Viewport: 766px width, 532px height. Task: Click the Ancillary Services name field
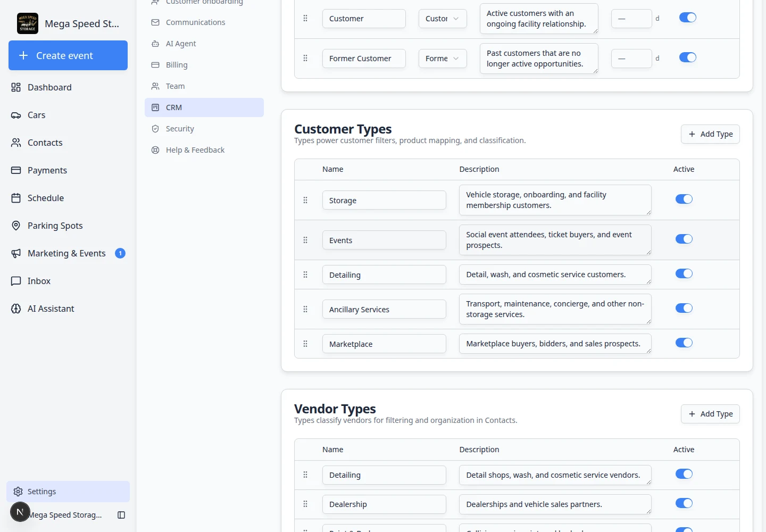coord(384,309)
